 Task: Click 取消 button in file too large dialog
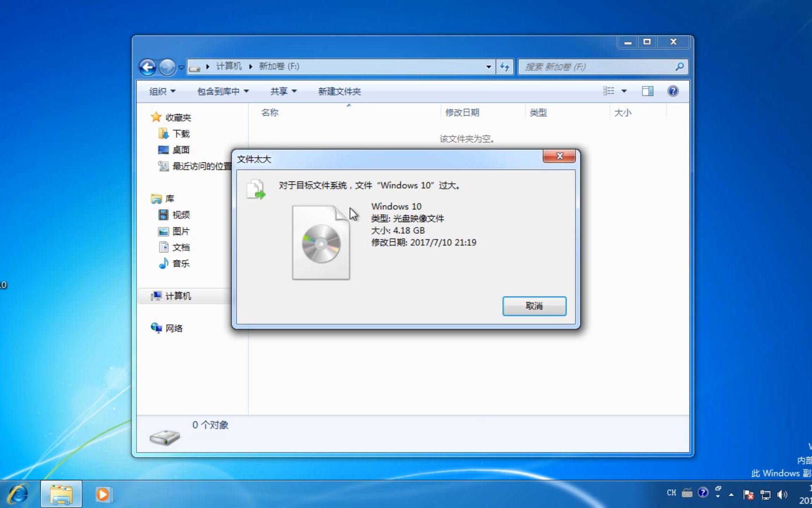(534, 306)
